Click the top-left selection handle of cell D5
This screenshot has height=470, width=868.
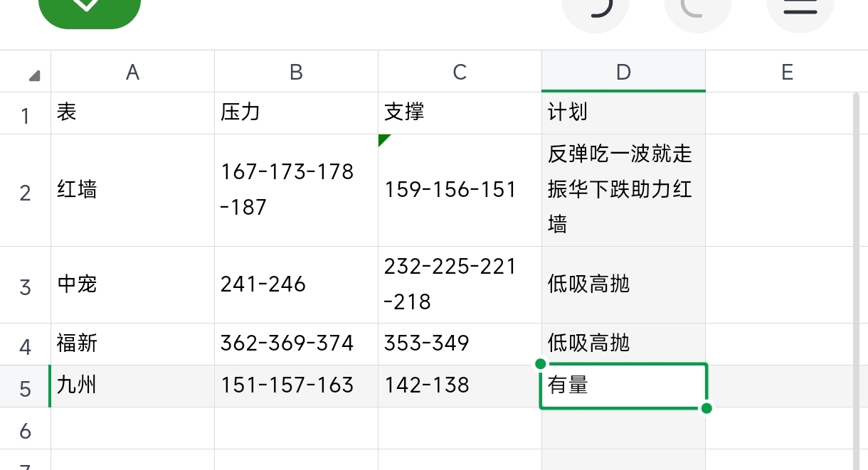pos(541,364)
